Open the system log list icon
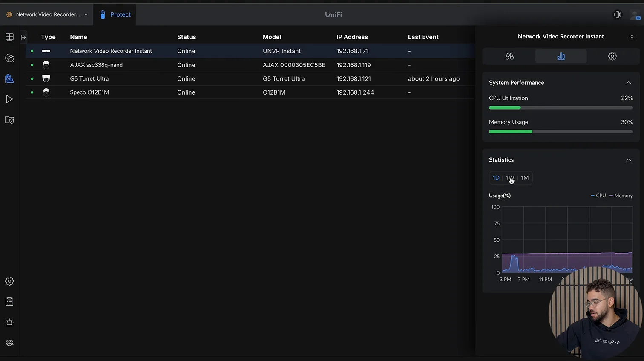Image resolution: width=644 pixels, height=361 pixels. click(9, 302)
